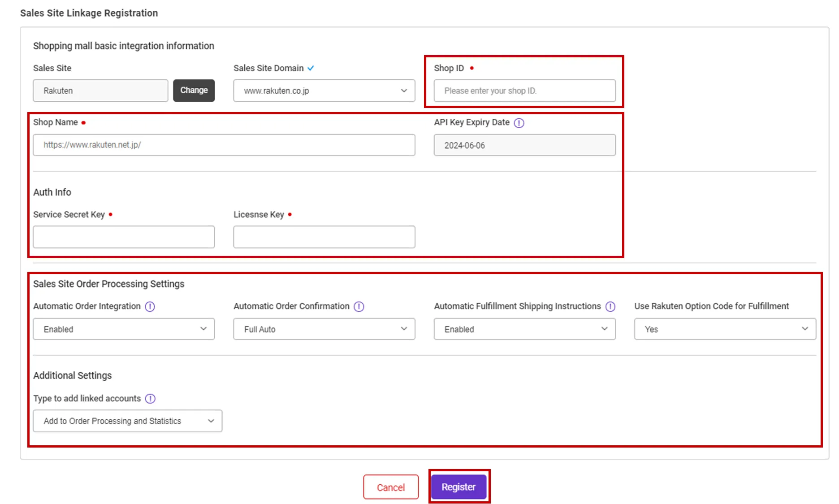
Task: Open the Automatic Order Confirmation dropdown
Action: click(x=324, y=329)
